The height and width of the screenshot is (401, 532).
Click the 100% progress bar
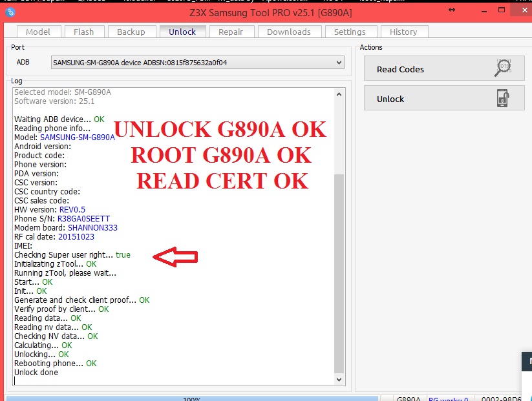click(x=192, y=398)
